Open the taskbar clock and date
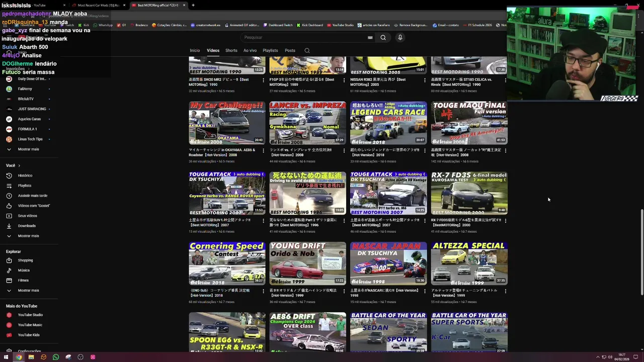Viewport: 644px width, 362px height. 622,357
